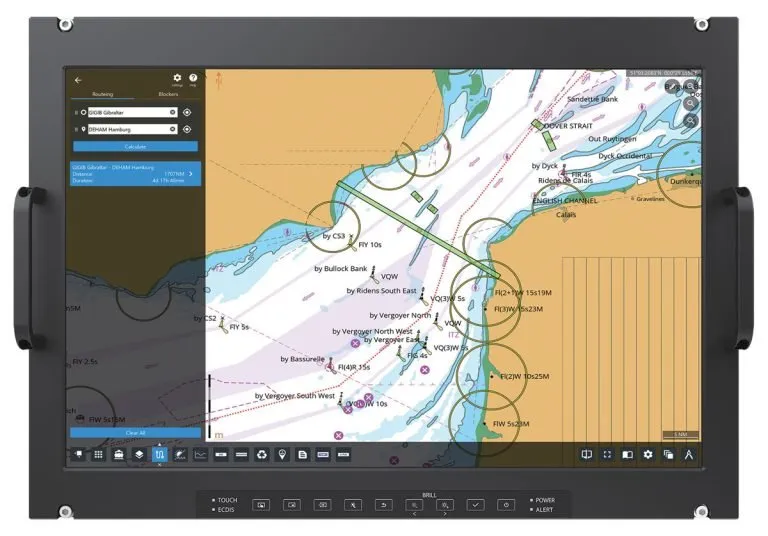Select the 'by Vergoyer North' buoy label

(x=400, y=315)
